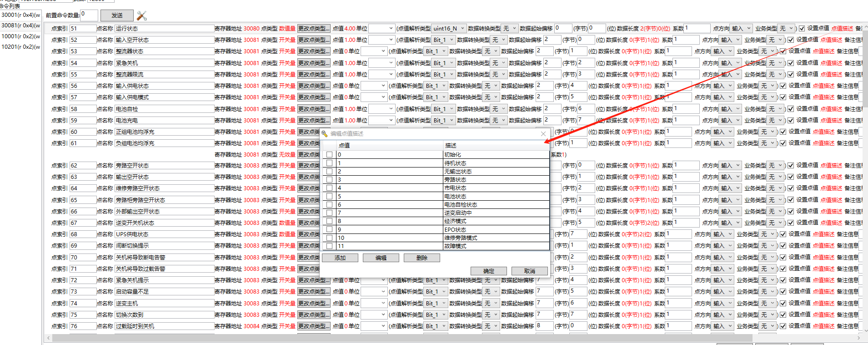Click the 编辑 button in the dialog
The image size is (868, 345).
coord(381,258)
